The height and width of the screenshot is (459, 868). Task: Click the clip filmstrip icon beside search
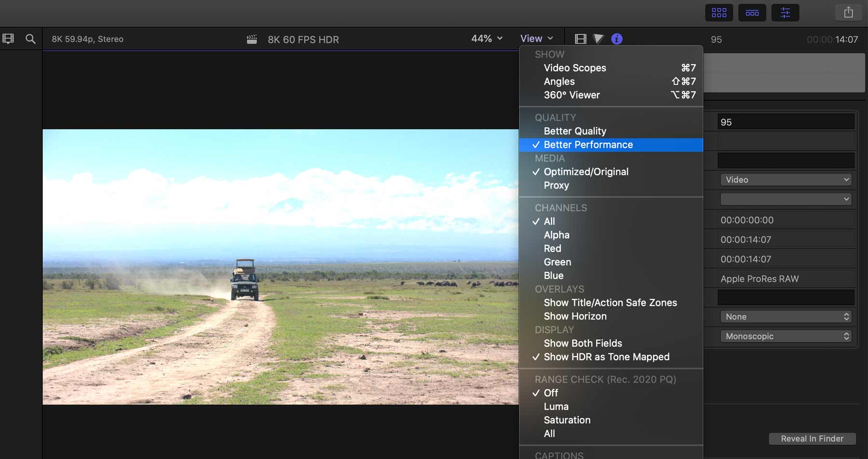[x=8, y=39]
